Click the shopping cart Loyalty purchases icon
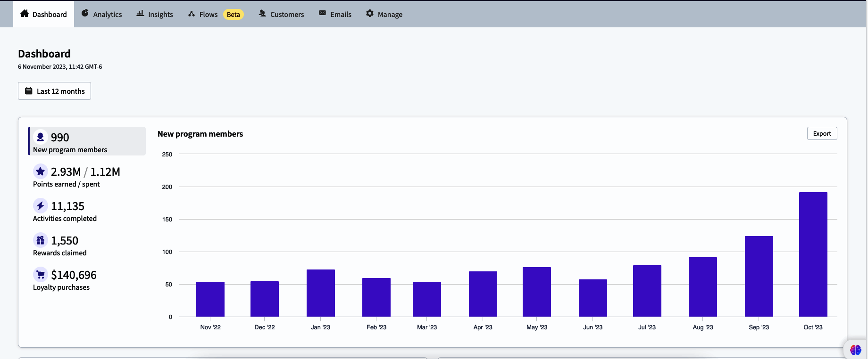 [x=41, y=275]
